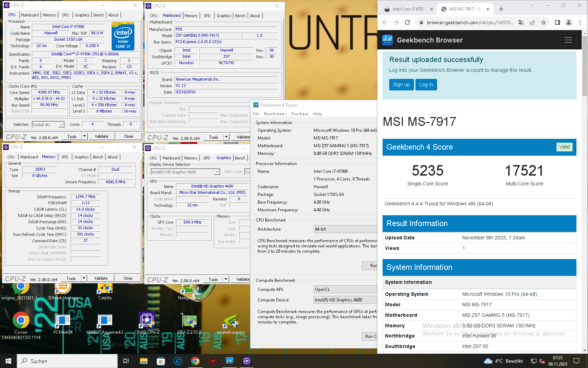This screenshot has height=368, width=588.
Task: Bookmark this page with the star icon
Action: tap(544, 22)
